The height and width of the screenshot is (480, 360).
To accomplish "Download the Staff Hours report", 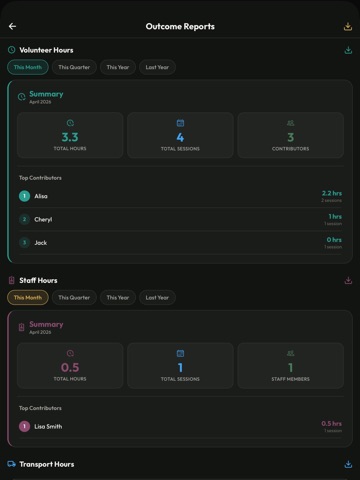I will tap(348, 281).
